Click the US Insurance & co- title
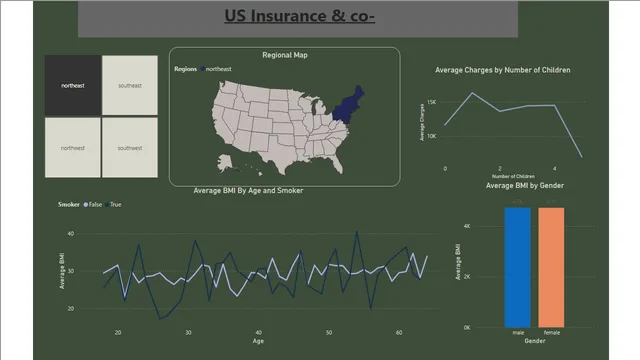The image size is (640, 360). pyautogui.click(x=300, y=16)
